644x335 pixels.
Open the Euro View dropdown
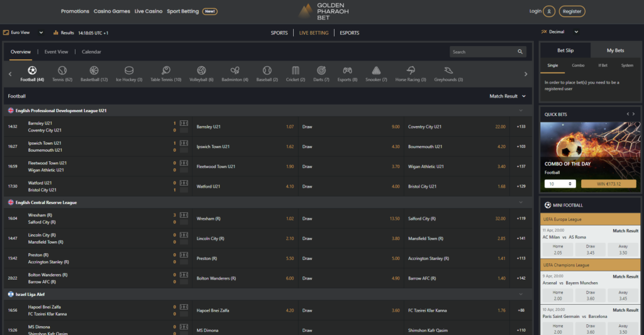click(x=23, y=33)
